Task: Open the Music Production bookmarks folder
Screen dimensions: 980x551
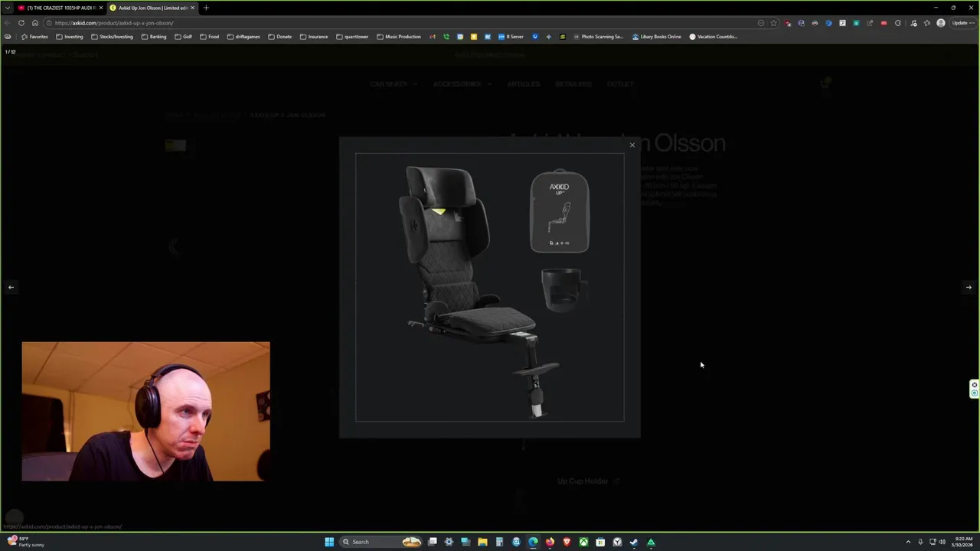Action: click(399, 37)
